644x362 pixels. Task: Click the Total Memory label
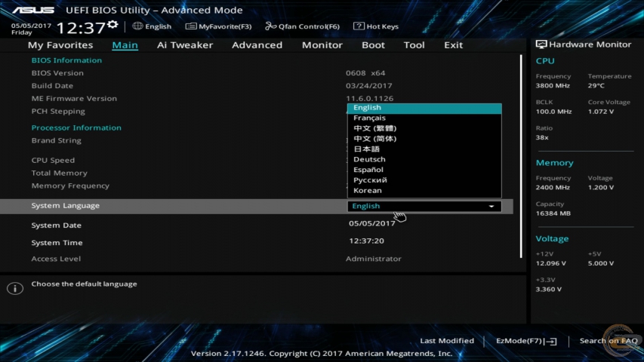coord(59,173)
